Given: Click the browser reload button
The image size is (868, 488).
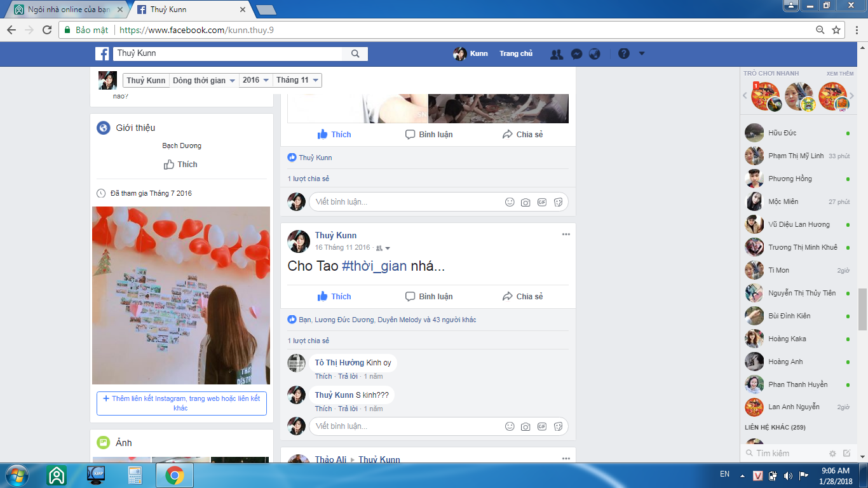Looking at the screenshot, I should (47, 30).
